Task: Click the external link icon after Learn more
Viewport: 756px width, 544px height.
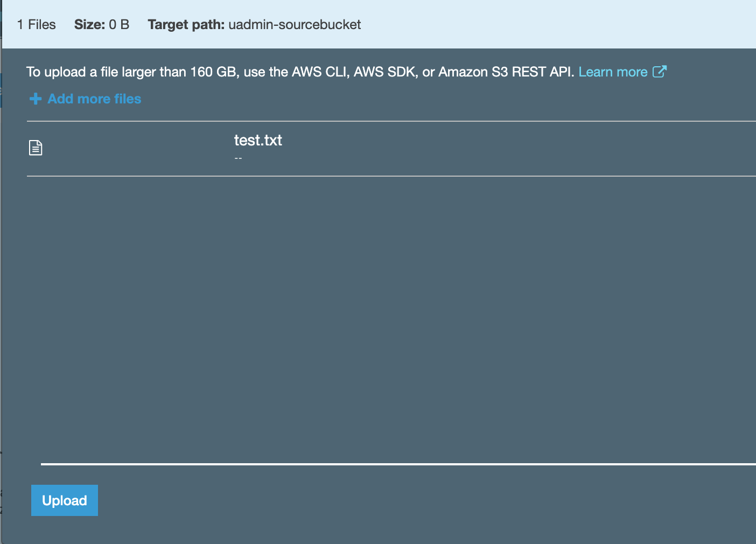Action: pos(660,72)
